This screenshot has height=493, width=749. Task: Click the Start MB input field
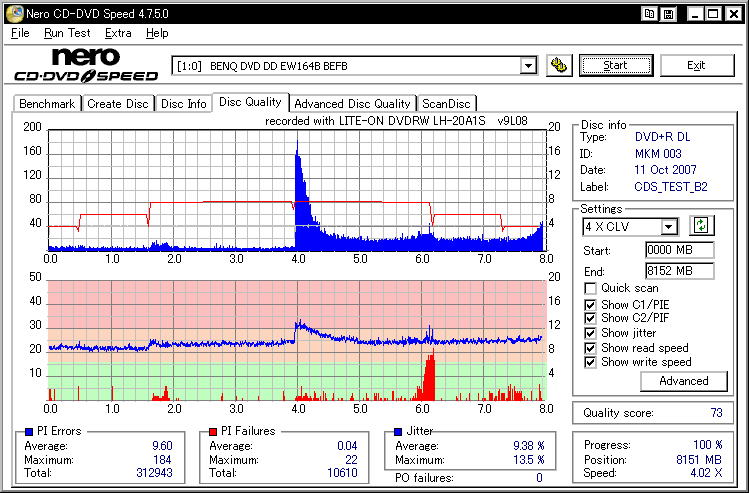pos(680,250)
